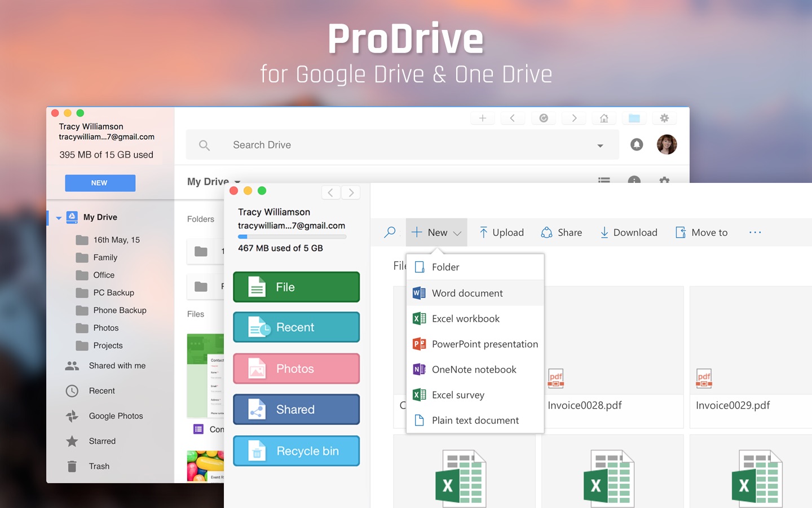812x508 pixels.
Task: Open the Recycle bin in OneDrive
Action: pos(297,451)
